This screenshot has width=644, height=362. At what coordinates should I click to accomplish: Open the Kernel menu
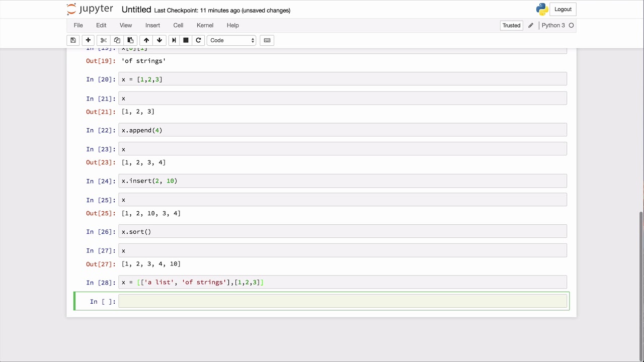tap(205, 25)
